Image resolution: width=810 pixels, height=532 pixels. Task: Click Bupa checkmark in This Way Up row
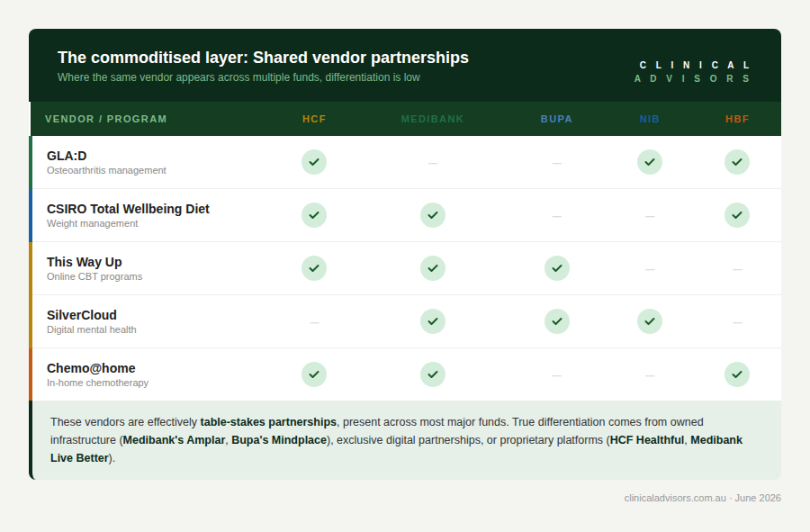[557, 268]
